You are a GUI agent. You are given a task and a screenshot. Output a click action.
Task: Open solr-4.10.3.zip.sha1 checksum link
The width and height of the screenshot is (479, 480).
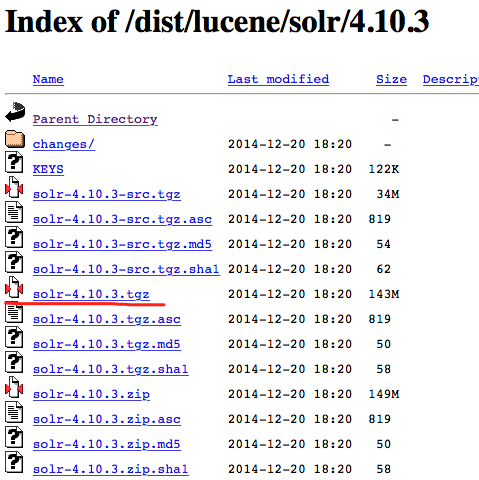point(111,469)
